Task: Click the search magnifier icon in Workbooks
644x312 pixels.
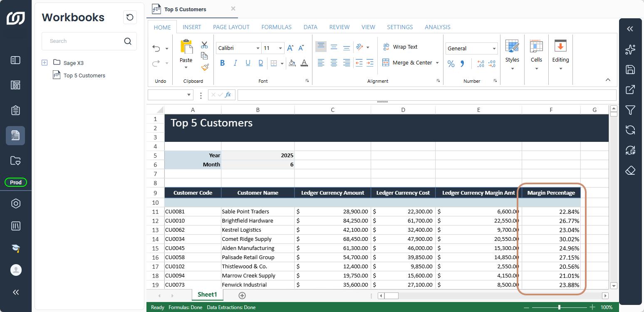Action: [x=128, y=41]
